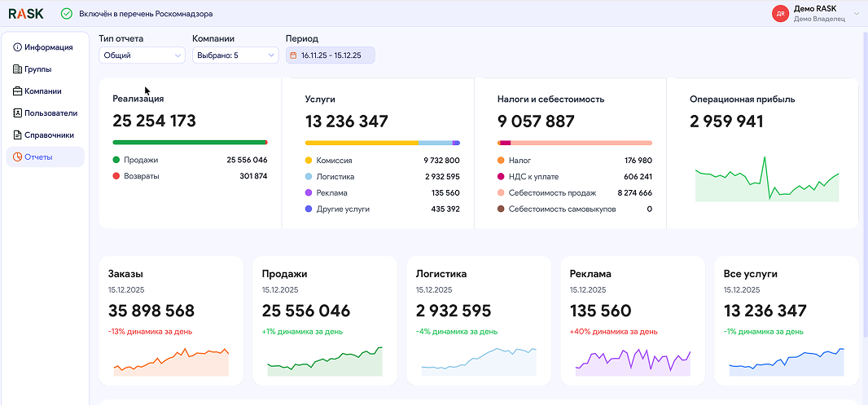Image resolution: width=868 pixels, height=406 pixels.
Task: Click the calendar icon in Период field
Action: 294,55
